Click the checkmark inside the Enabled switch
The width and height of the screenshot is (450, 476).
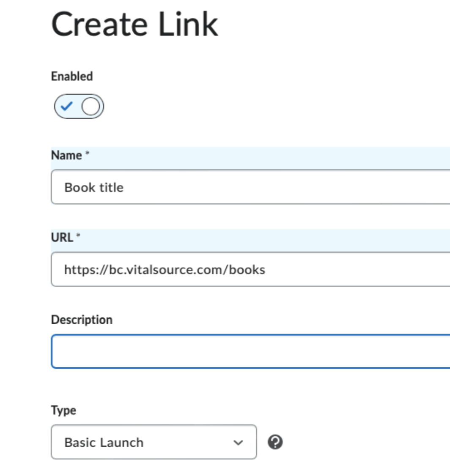coord(66,106)
